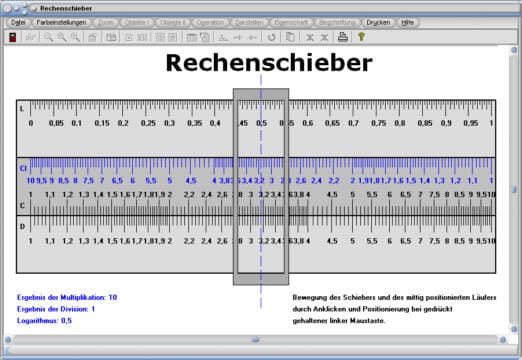Click the D scale label
This screenshot has height=360, width=522.
[22, 227]
